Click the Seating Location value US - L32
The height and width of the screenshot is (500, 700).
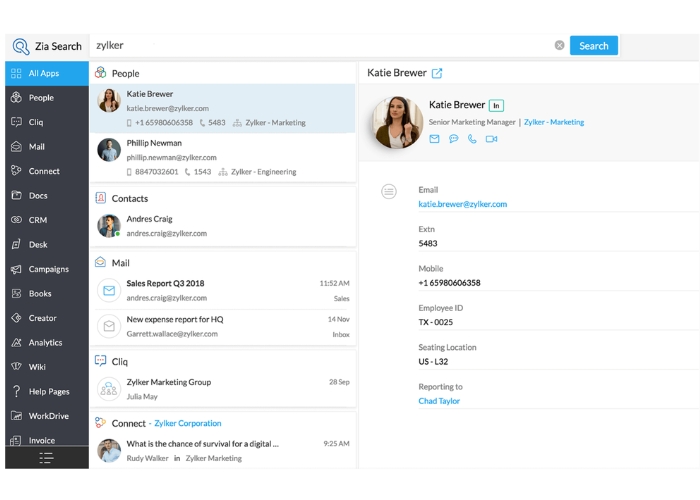click(433, 362)
